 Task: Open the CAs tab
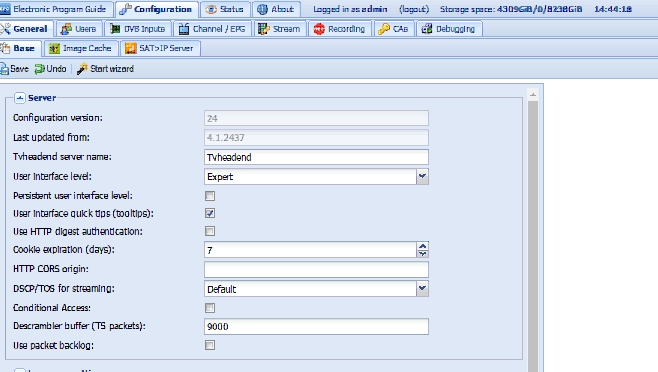(x=394, y=29)
